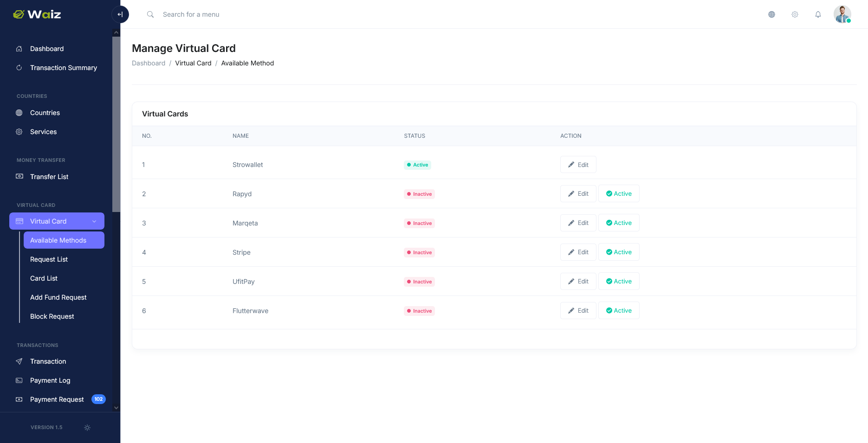
Task: Click the Strowallet name cell
Action: [248, 165]
